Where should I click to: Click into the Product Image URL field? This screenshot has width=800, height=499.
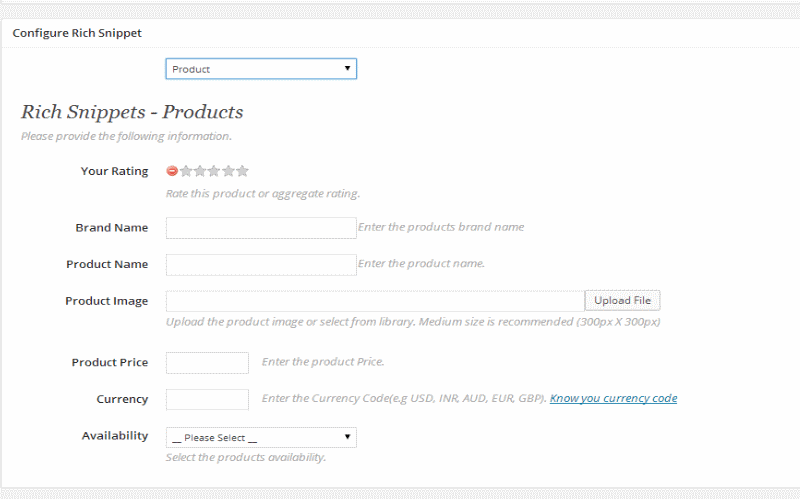point(375,301)
